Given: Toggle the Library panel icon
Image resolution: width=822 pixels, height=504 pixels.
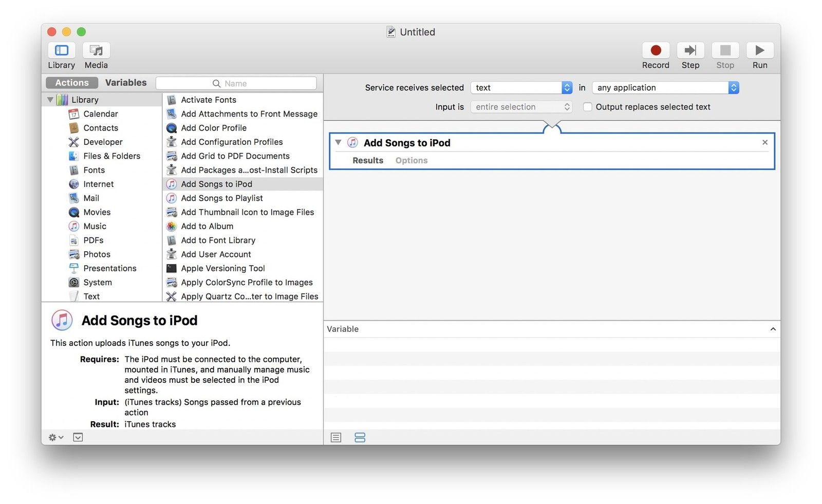Looking at the screenshot, I should (62, 50).
